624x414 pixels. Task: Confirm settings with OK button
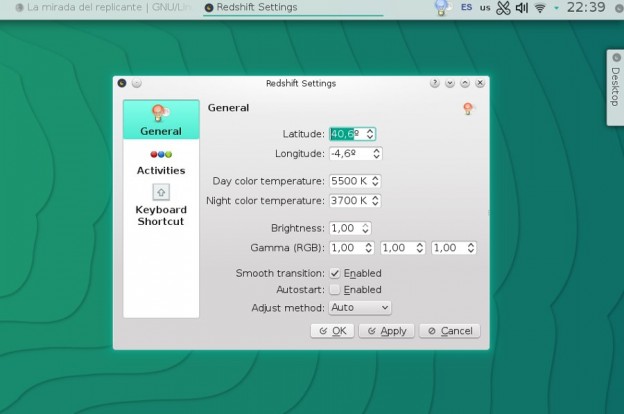332,331
